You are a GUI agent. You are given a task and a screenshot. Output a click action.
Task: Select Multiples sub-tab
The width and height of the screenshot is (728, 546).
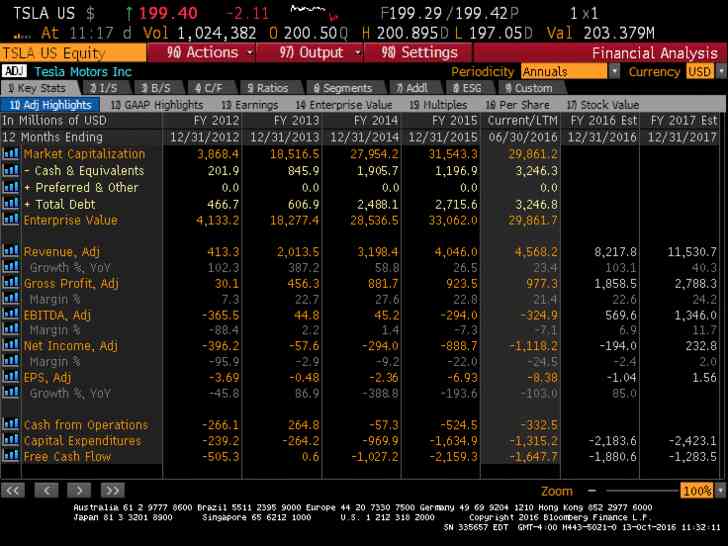coord(438,105)
